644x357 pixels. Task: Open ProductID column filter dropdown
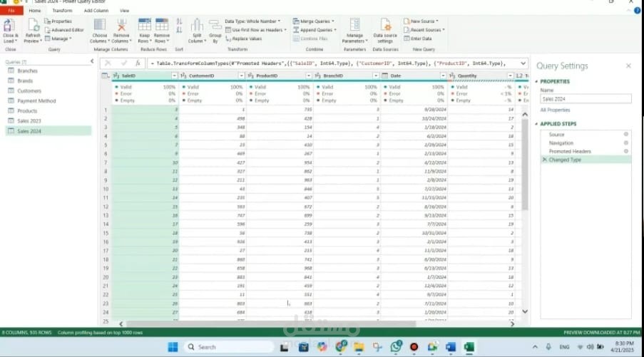click(x=308, y=76)
